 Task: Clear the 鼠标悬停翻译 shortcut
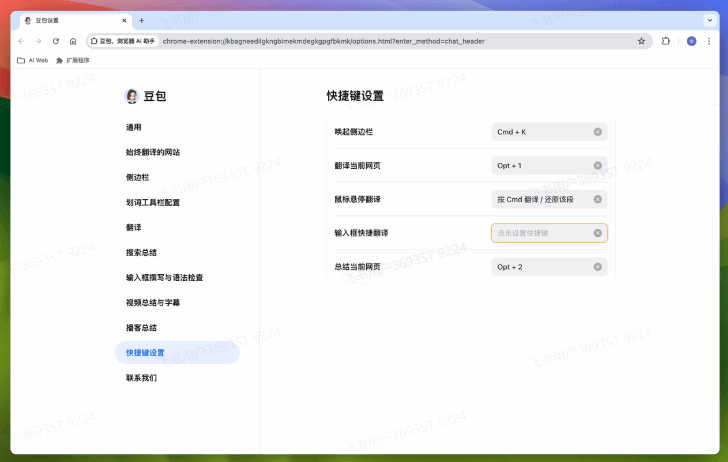click(x=598, y=199)
